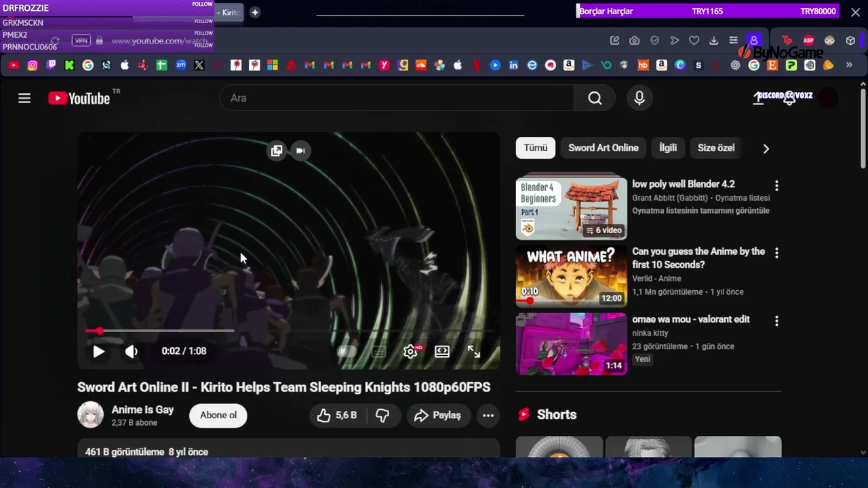Show more filter chips with right arrow
This screenshot has width=868, height=488.
[x=766, y=148]
